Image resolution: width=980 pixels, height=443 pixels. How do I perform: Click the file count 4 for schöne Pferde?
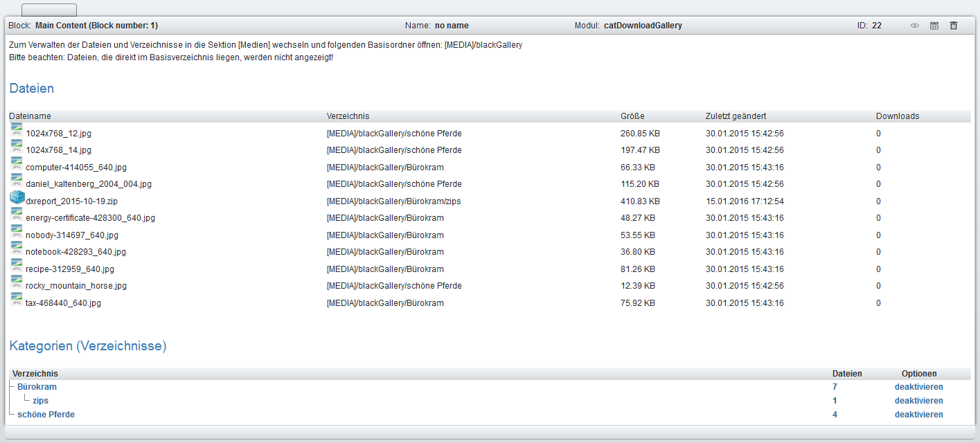click(x=835, y=415)
